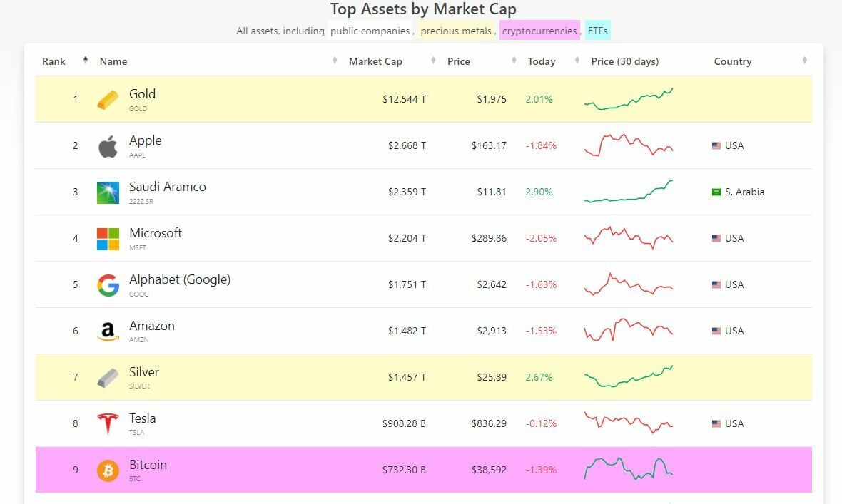Screen dimensions: 842x504
Task: Click the Apple logo icon
Action: 108,146
